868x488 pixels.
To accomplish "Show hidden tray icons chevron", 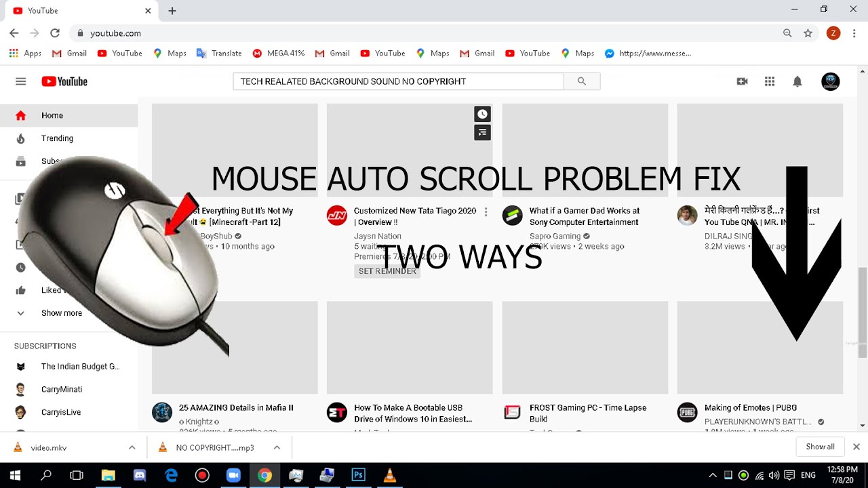I will pos(712,475).
